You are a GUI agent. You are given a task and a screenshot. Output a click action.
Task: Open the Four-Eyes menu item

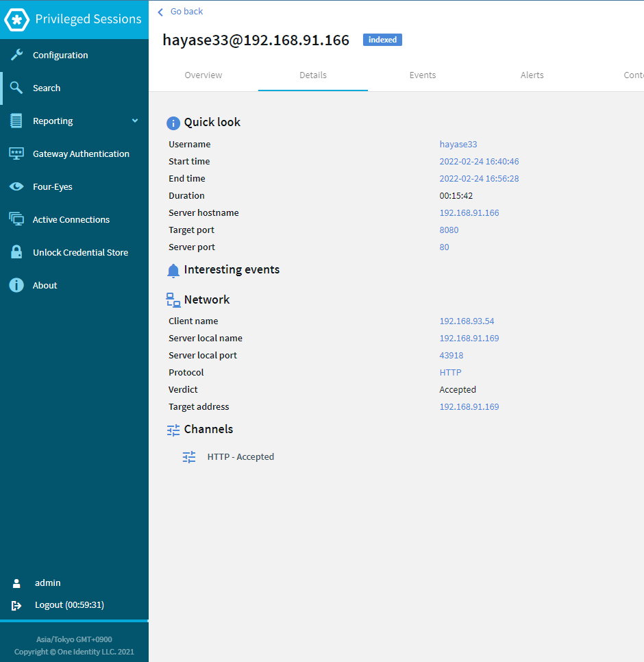point(74,186)
